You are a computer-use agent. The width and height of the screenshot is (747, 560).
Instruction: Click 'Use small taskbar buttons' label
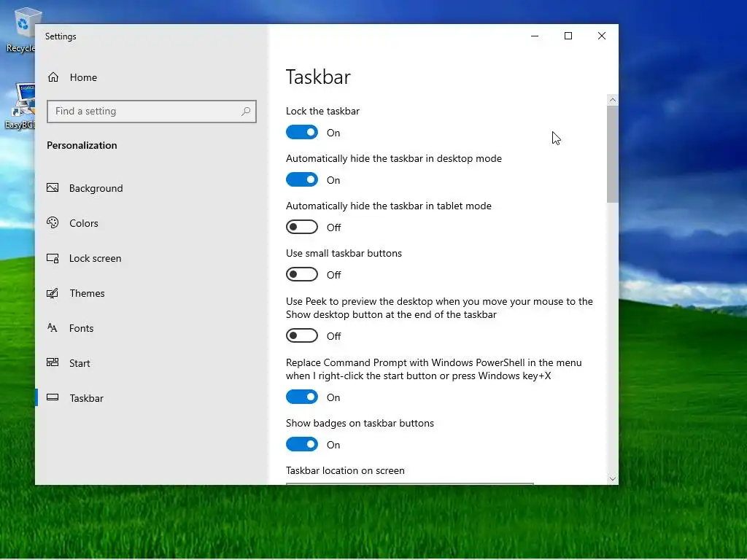pyautogui.click(x=344, y=253)
